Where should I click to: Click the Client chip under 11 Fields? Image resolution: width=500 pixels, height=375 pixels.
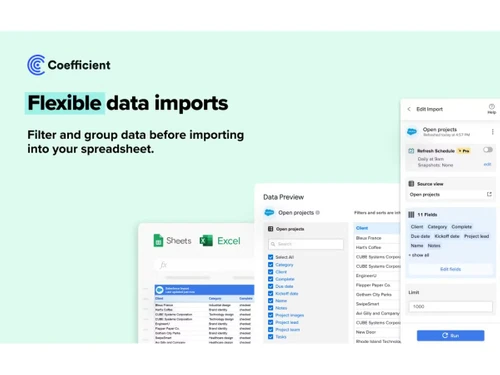pyautogui.click(x=417, y=227)
